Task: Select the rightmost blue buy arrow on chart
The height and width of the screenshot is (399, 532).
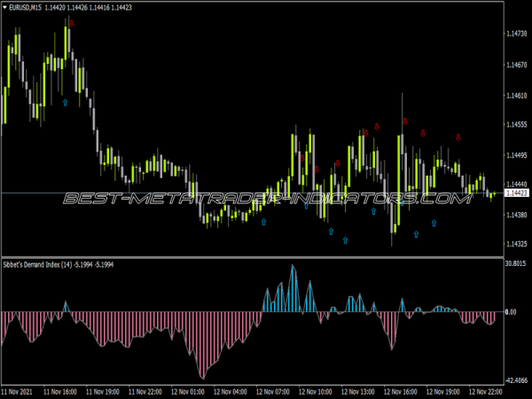Action: (434, 223)
